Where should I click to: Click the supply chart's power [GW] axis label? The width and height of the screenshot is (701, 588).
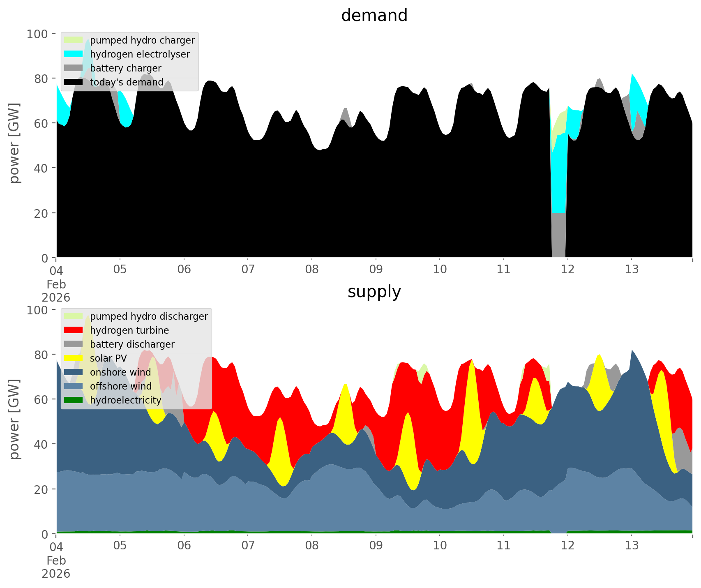14,420
